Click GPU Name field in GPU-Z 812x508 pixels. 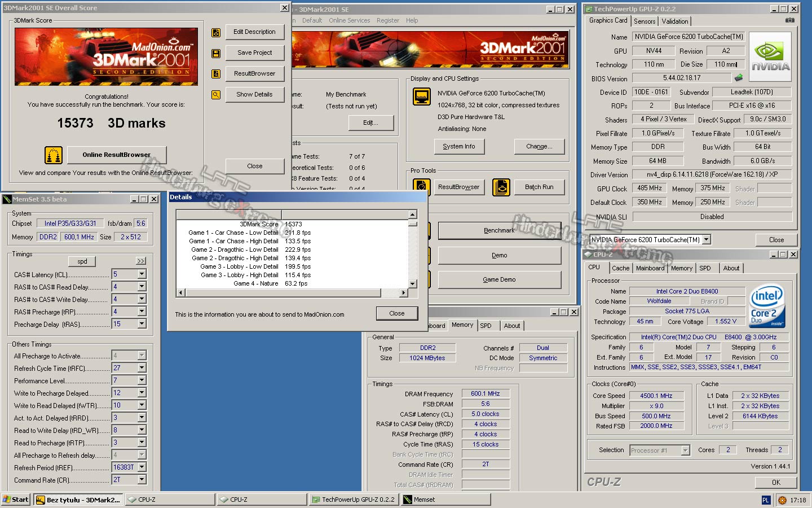(x=689, y=37)
